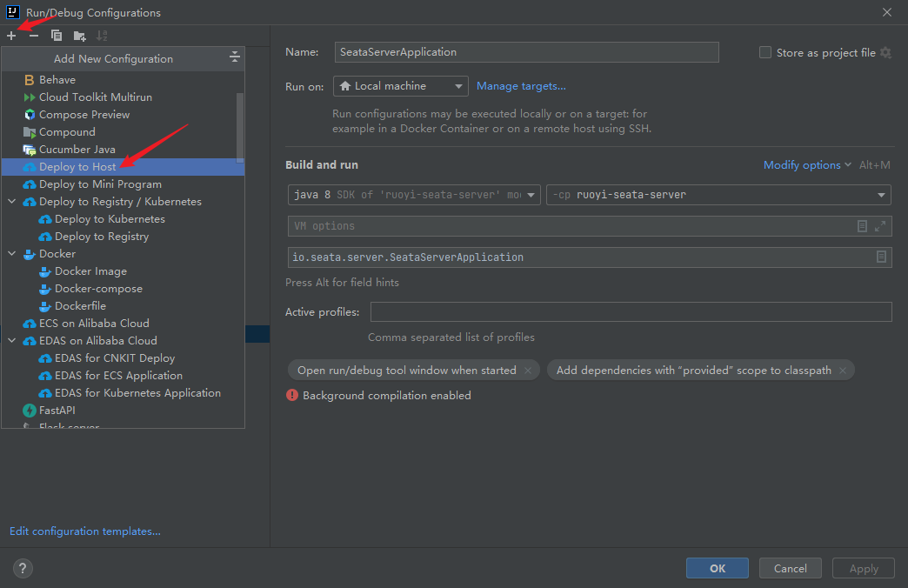The width and height of the screenshot is (908, 588).
Task: Click the Apply button
Action: click(x=864, y=568)
